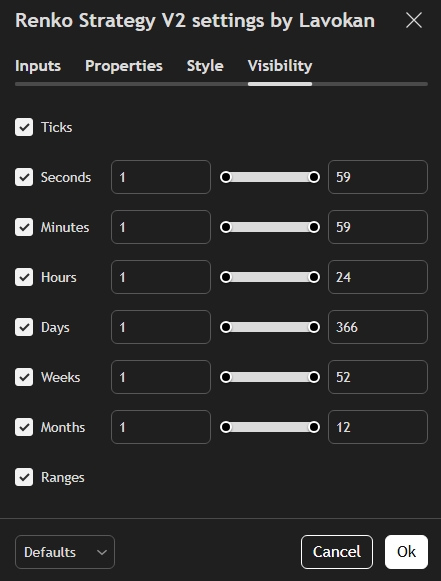Uncheck the Ranges checkbox
Viewport: 441px width, 581px height.
24,477
